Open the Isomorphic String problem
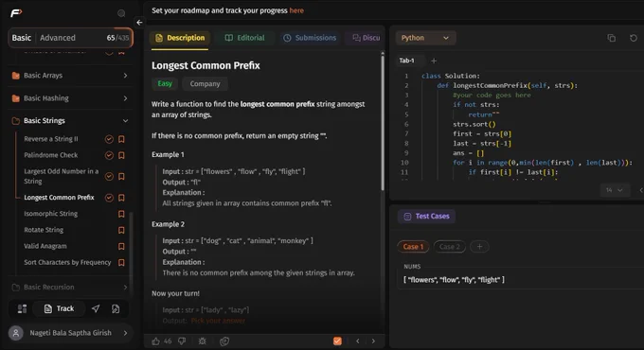The image size is (644, 350). point(50,214)
